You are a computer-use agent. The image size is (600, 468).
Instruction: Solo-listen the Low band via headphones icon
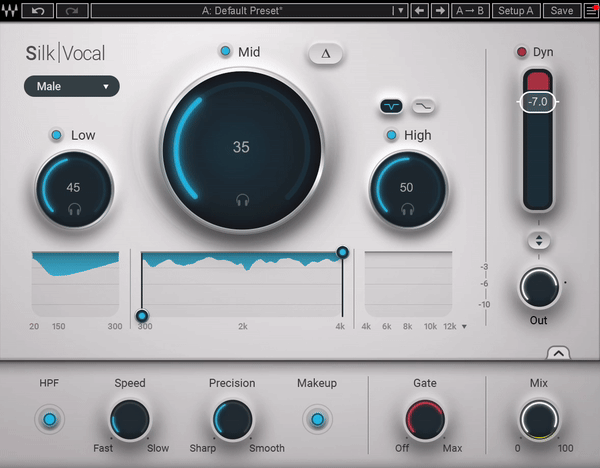pyautogui.click(x=74, y=210)
